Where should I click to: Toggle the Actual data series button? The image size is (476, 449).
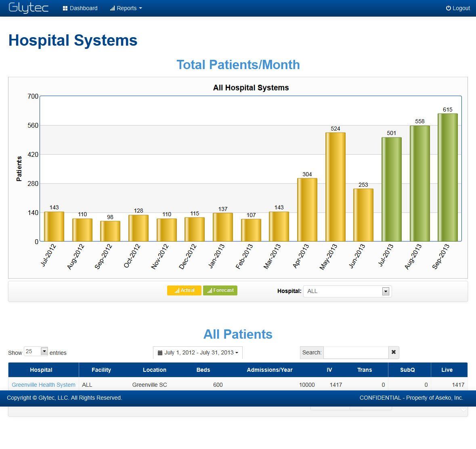184,291
